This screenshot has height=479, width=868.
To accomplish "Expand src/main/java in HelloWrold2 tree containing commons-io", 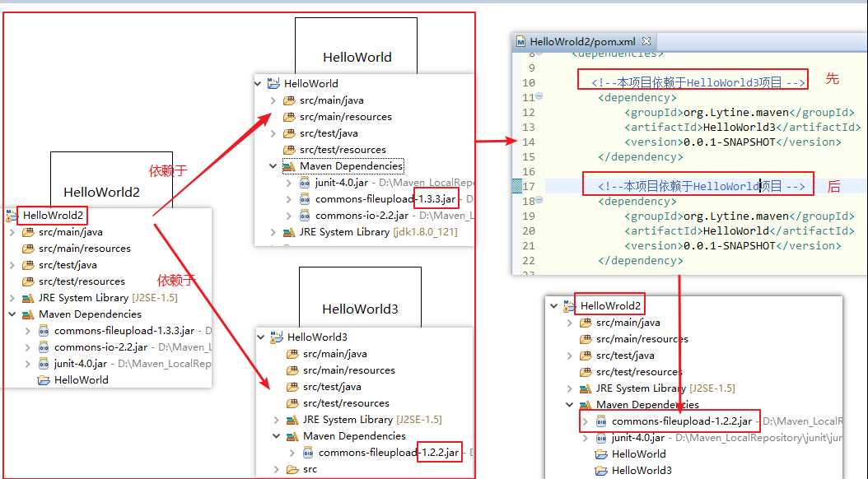I will [x=12, y=232].
